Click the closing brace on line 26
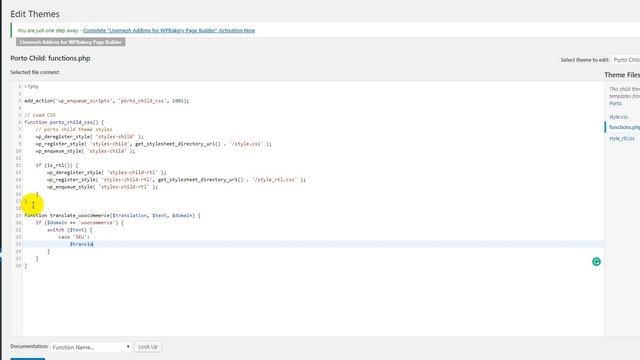 pyautogui.click(x=26, y=266)
